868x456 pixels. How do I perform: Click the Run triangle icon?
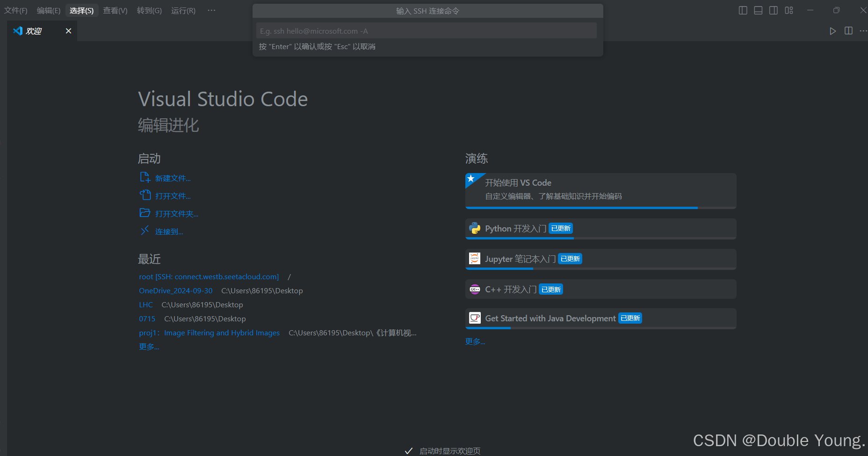tap(832, 31)
